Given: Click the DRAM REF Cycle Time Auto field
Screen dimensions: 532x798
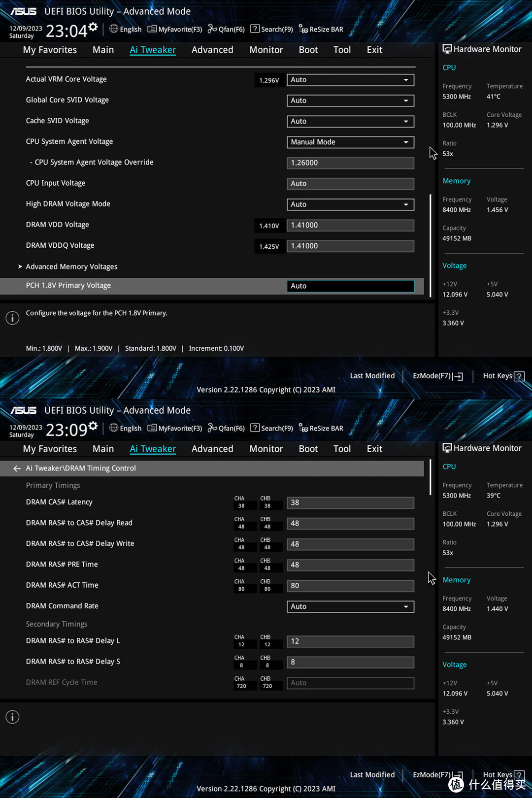Looking at the screenshot, I should 350,683.
